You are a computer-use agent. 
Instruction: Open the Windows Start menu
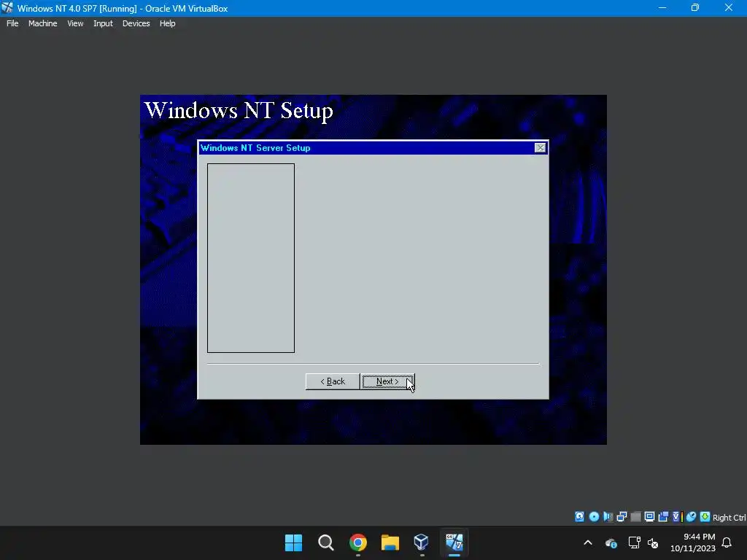coord(293,542)
